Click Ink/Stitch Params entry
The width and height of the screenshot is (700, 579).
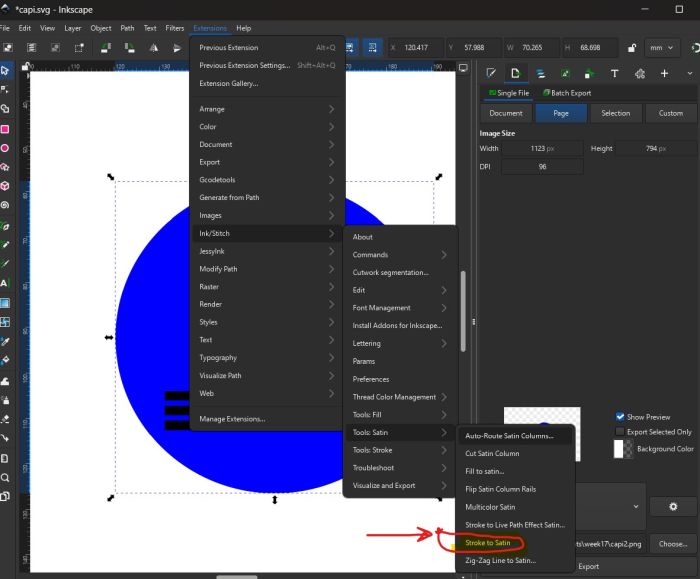click(x=400, y=361)
